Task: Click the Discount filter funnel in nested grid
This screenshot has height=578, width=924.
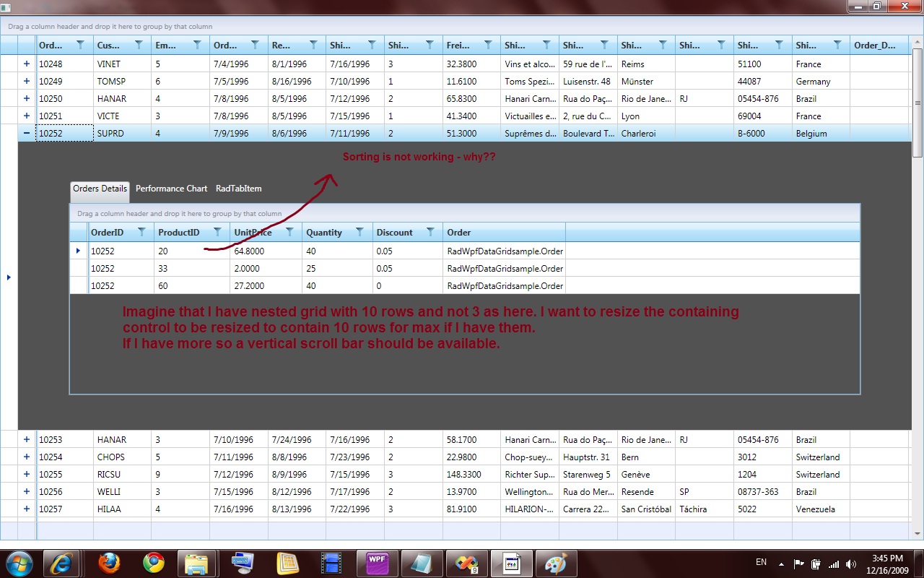Action: 430,232
